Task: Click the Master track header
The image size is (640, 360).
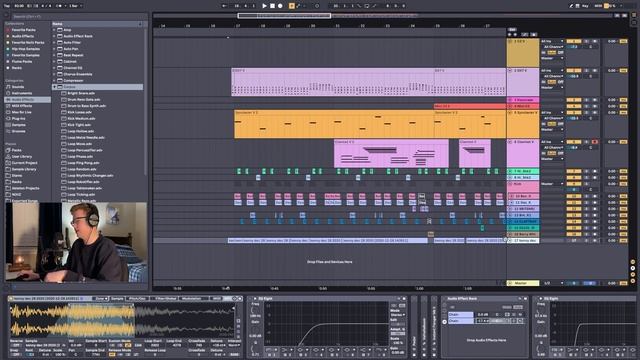Action: coord(523,283)
